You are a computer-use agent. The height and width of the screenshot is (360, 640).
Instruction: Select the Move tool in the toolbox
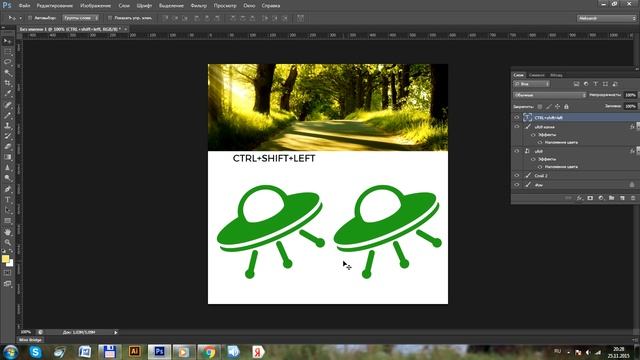coord(7,41)
